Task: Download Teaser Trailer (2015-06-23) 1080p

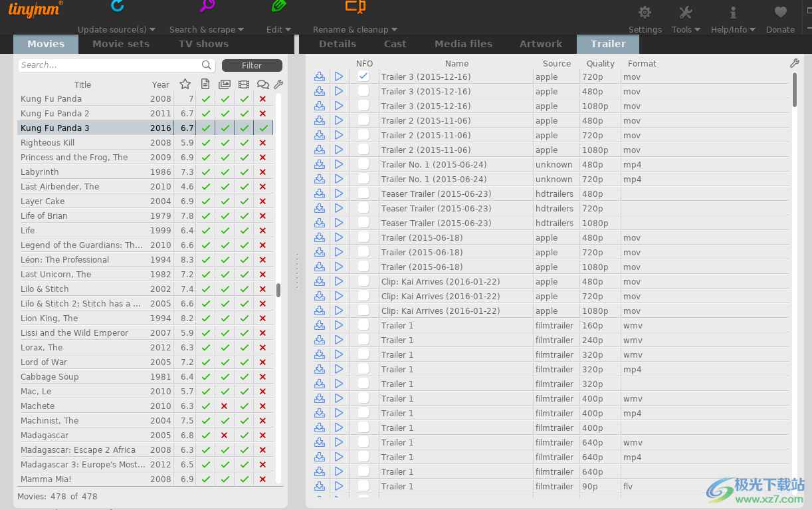Action: pyautogui.click(x=320, y=223)
